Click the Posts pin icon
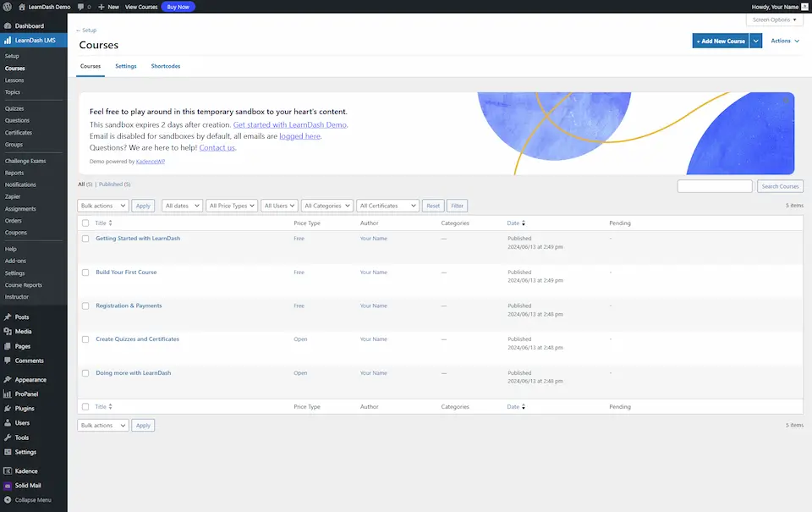This screenshot has width=812, height=512. click(8, 317)
